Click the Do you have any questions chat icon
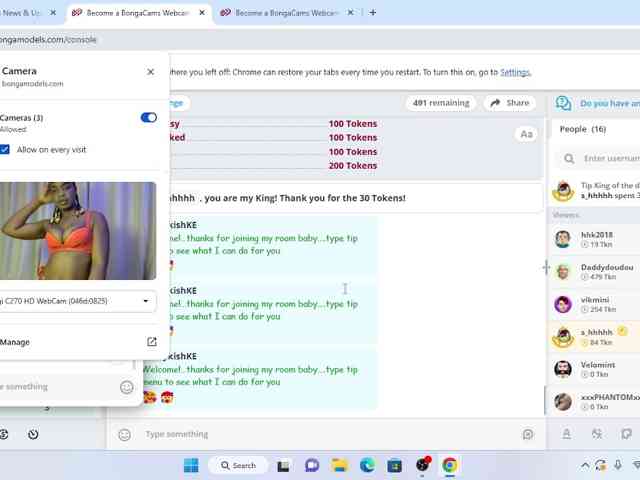 point(564,103)
